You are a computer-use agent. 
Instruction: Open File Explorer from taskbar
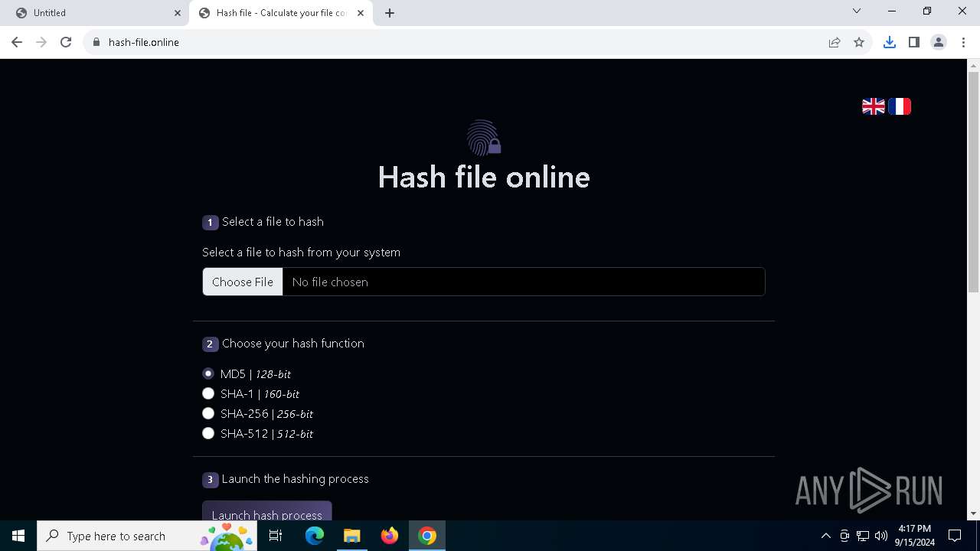click(352, 536)
